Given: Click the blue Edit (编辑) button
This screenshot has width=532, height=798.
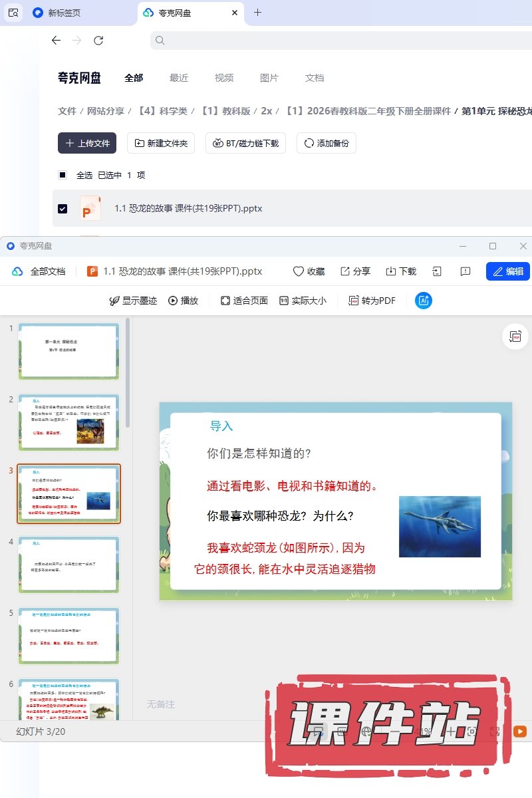Looking at the screenshot, I should pyautogui.click(x=507, y=271).
